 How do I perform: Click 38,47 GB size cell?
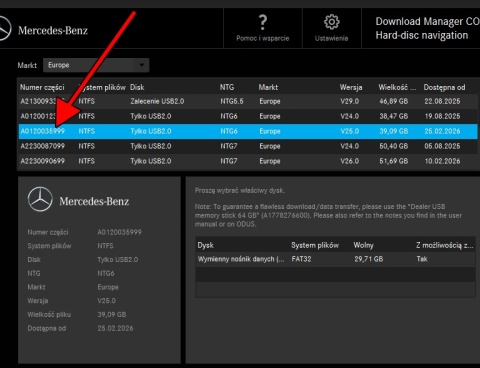pyautogui.click(x=394, y=116)
